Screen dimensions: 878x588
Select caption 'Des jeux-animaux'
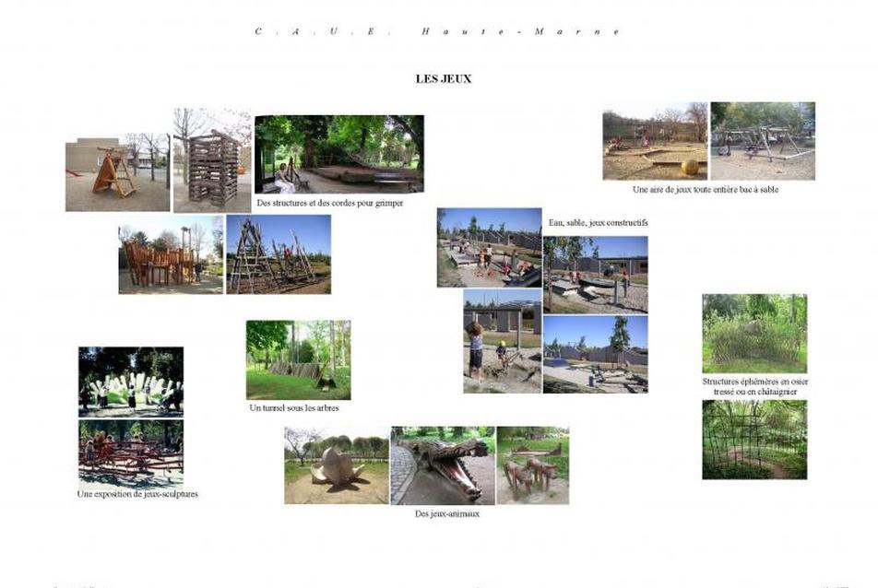446,513
